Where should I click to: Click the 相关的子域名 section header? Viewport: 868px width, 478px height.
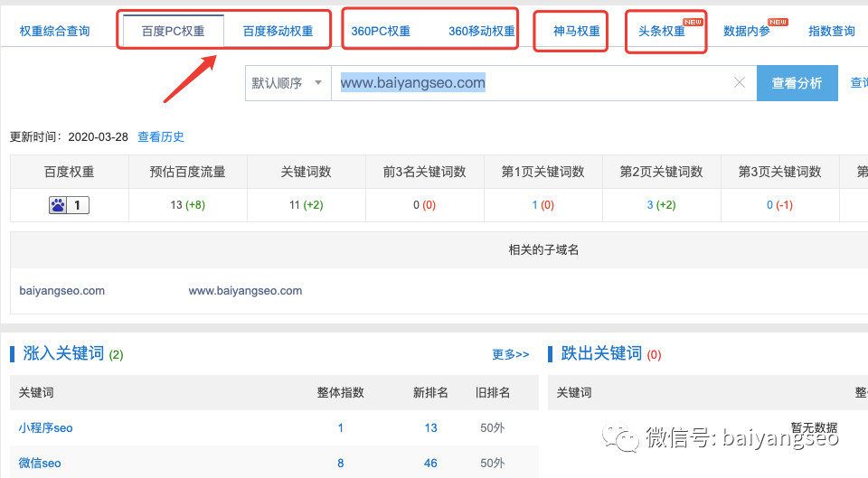543,250
